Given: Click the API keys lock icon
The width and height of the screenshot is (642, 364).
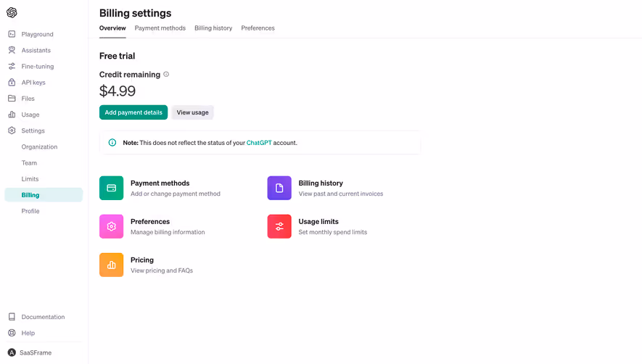Looking at the screenshot, I should pyautogui.click(x=12, y=83).
